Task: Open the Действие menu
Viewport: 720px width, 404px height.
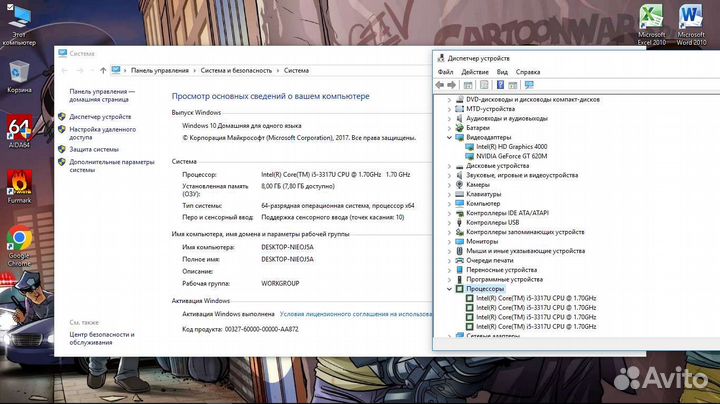Action: tap(475, 72)
